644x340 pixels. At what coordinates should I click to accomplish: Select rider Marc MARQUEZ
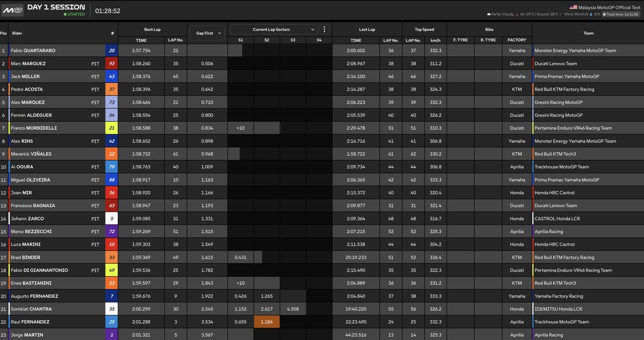coord(28,64)
